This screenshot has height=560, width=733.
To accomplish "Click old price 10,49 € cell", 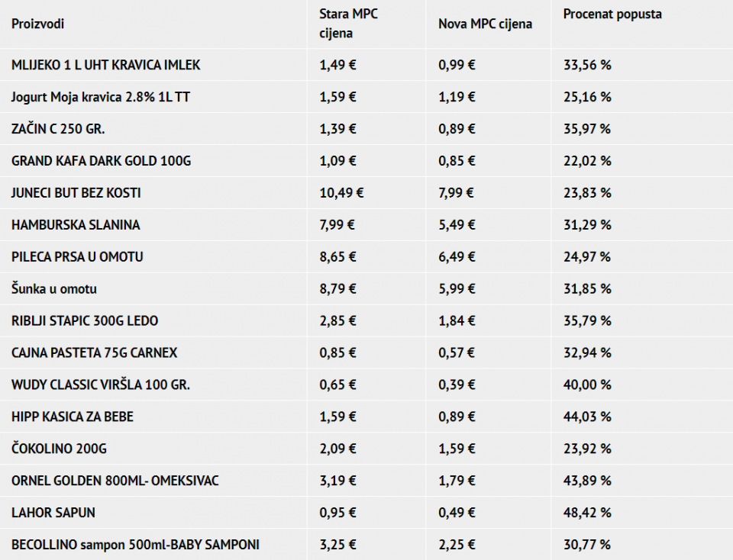I will pyautogui.click(x=341, y=194).
